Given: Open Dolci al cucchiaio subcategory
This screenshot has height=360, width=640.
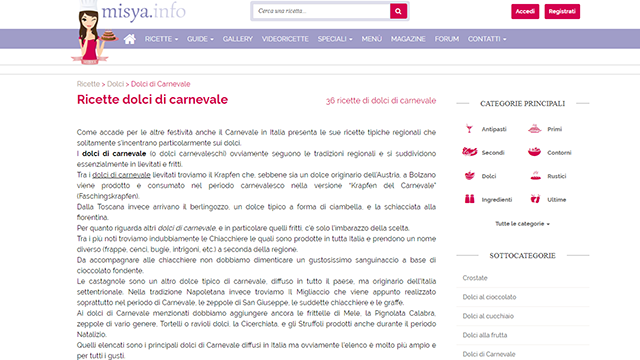Looking at the screenshot, I should pos(488,316).
